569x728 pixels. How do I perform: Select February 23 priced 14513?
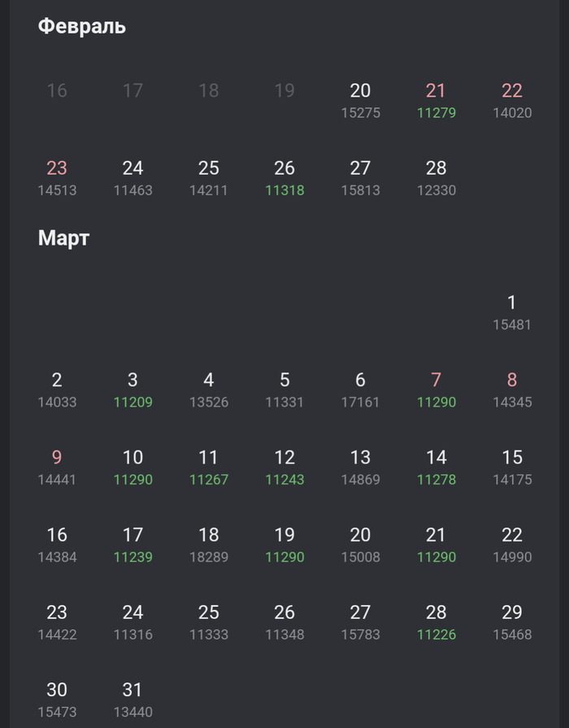57,178
